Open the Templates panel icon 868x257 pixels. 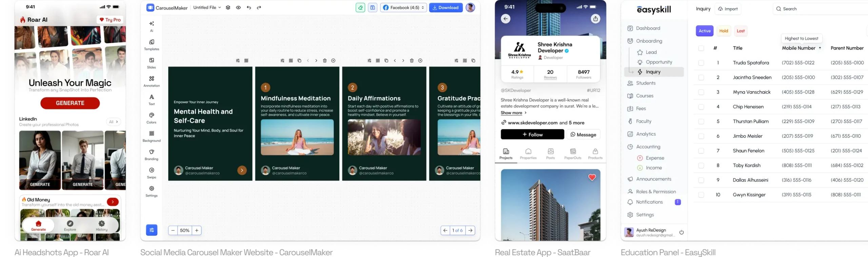coord(152,42)
